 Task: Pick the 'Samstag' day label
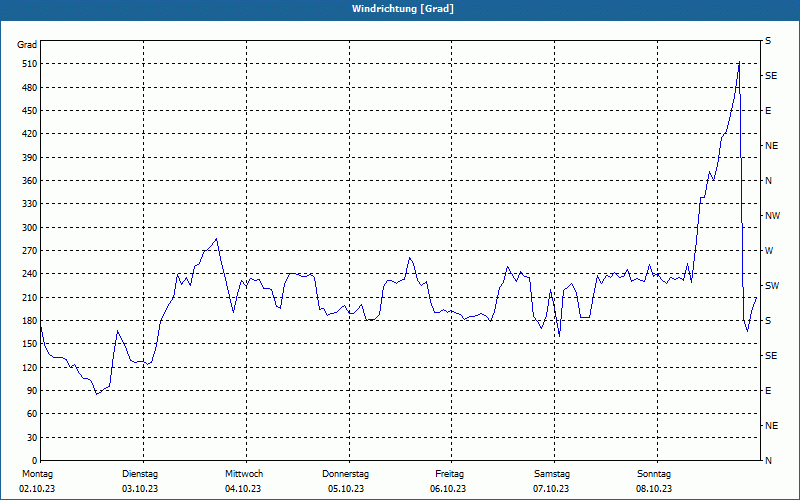coord(552,474)
